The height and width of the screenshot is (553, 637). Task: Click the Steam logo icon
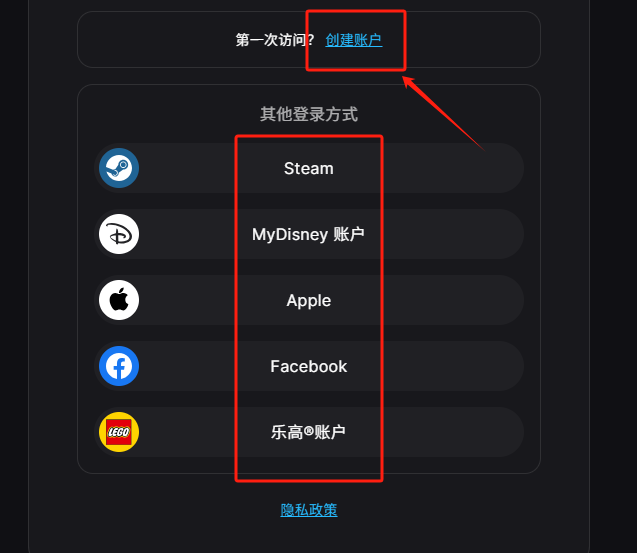(119, 168)
